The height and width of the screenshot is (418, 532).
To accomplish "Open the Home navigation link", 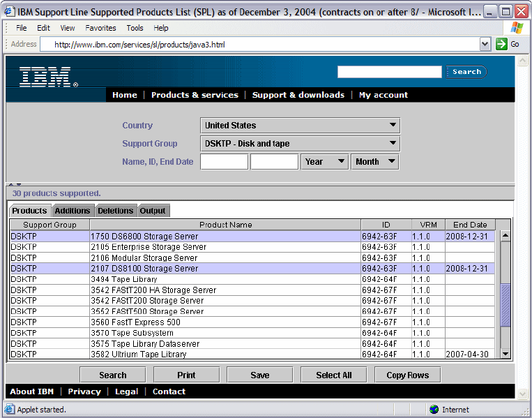I will pos(125,95).
